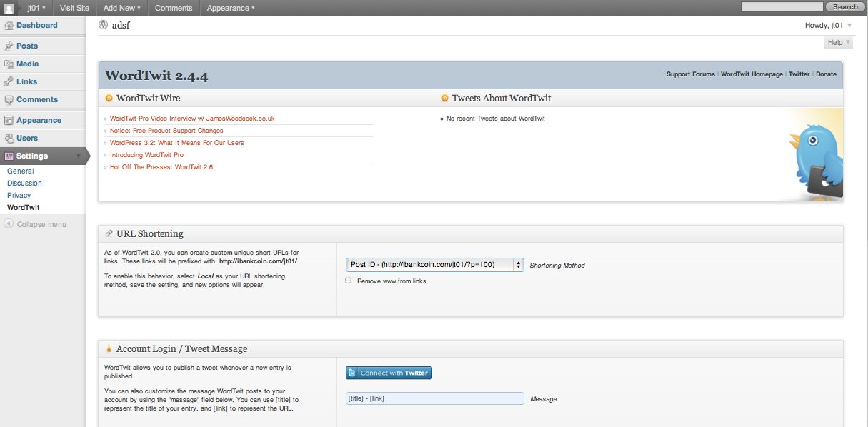Screen dimensions: 868x427
Task: Click the blue Twitter bird mascot image
Action: pos(817,162)
